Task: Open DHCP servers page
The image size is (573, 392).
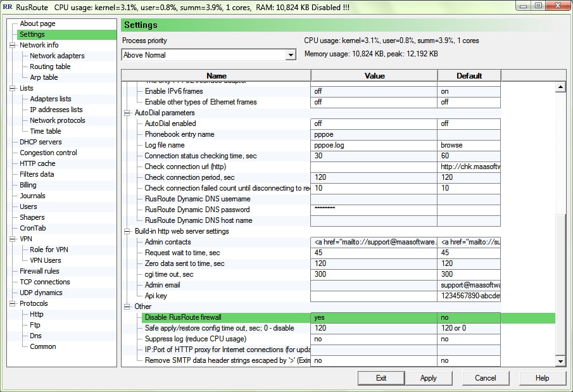Action: pyautogui.click(x=41, y=142)
